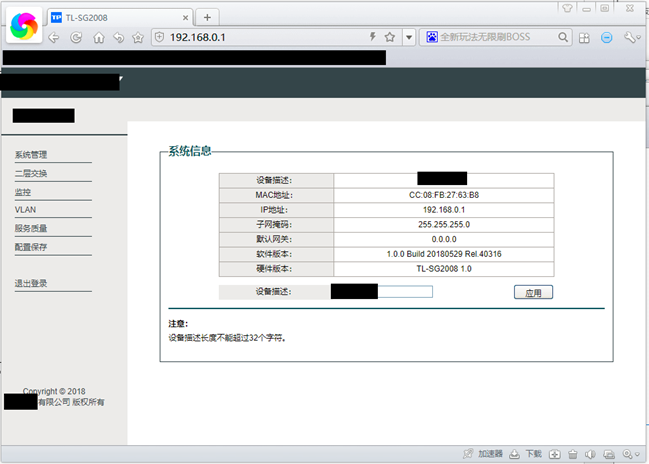The height and width of the screenshot is (464, 649).
Task: Open the wrench tools menu
Action: pyautogui.click(x=632, y=38)
